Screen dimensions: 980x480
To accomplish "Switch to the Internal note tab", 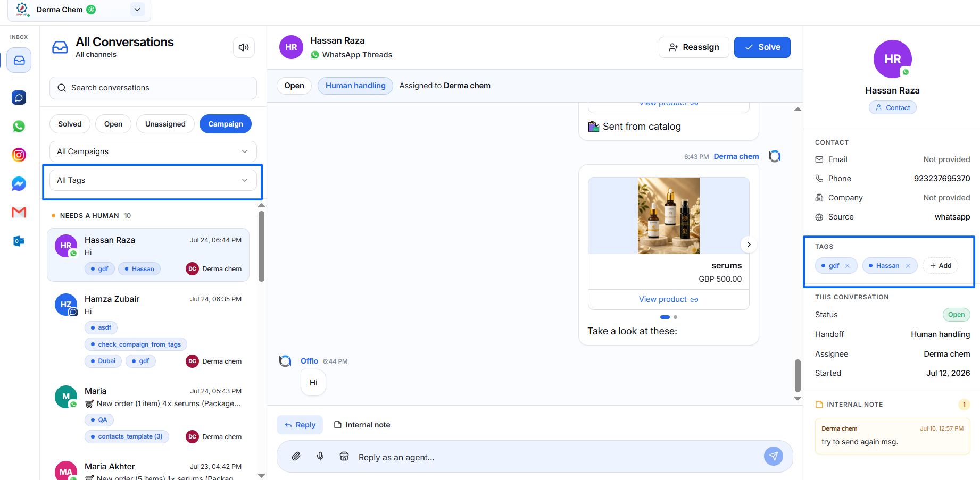I will click(362, 425).
